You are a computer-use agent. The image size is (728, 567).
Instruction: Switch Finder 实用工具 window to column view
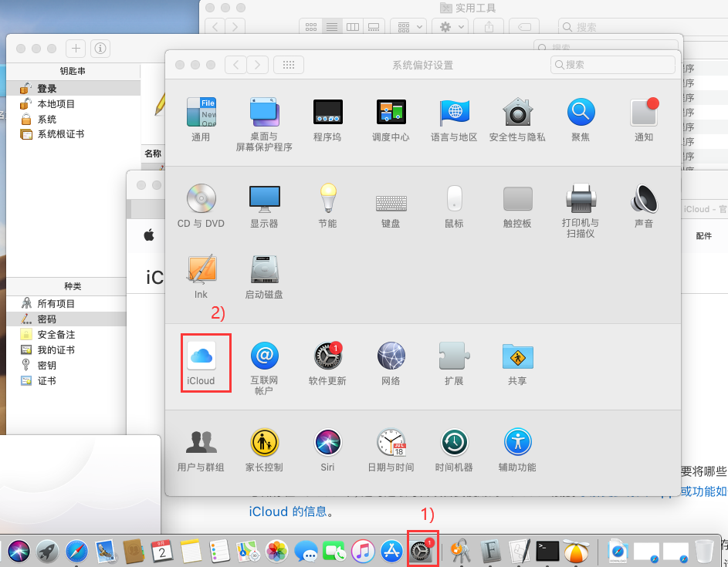353,27
